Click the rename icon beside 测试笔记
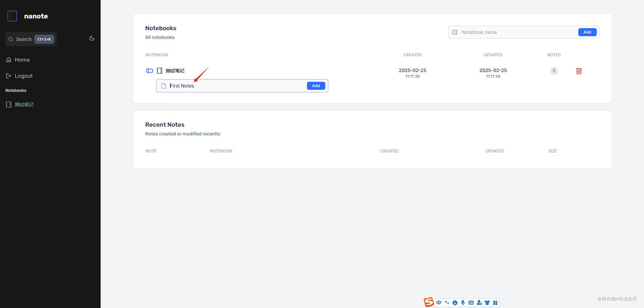 (x=150, y=71)
